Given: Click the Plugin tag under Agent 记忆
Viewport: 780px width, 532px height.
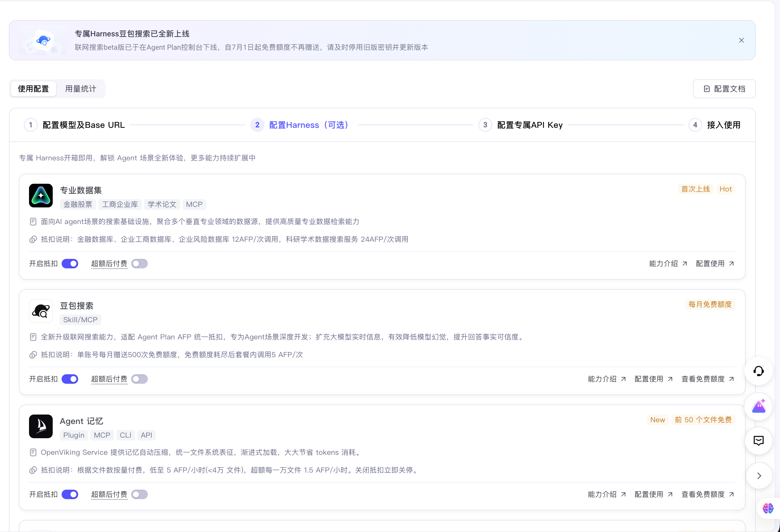Looking at the screenshot, I should coord(74,435).
